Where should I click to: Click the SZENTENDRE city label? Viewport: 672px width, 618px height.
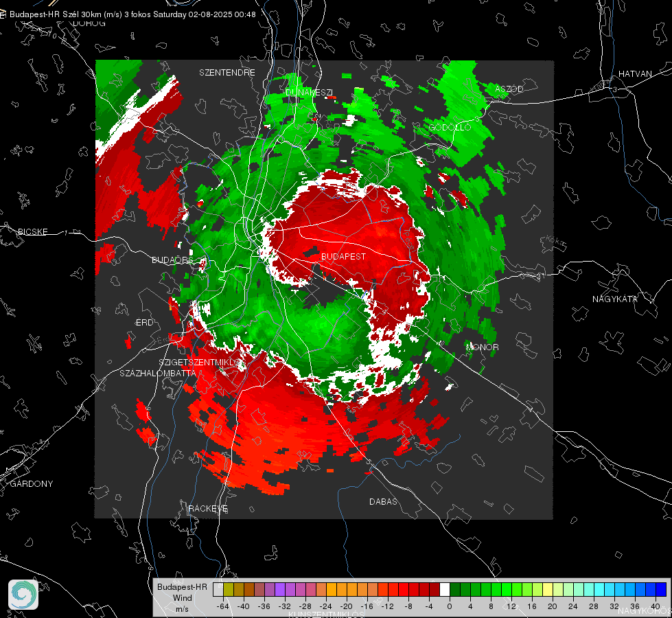pyautogui.click(x=227, y=73)
